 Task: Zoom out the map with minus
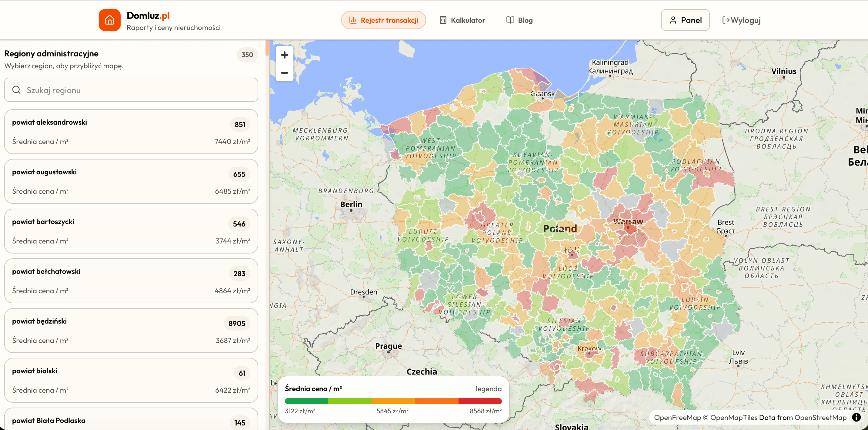click(284, 72)
